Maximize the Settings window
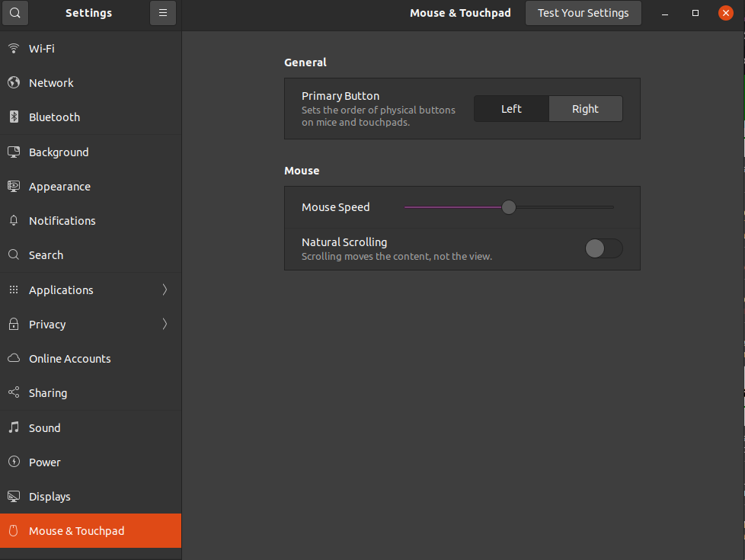This screenshot has width=745, height=560. pos(695,13)
